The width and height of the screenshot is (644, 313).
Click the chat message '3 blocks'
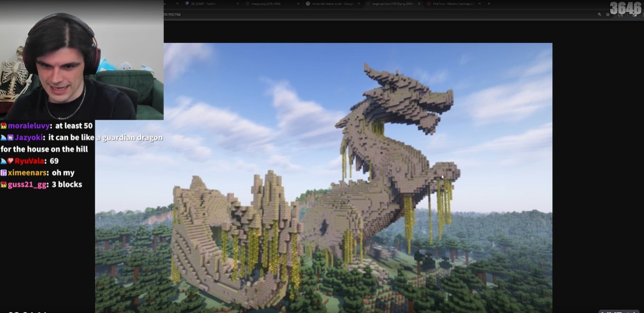tap(66, 184)
